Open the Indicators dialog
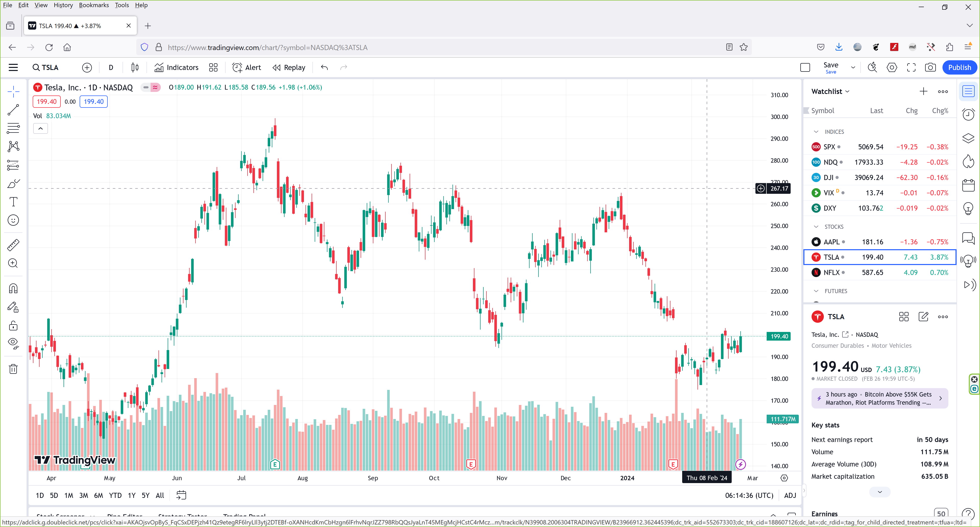Viewport: 980px width, 527px height. pos(176,67)
